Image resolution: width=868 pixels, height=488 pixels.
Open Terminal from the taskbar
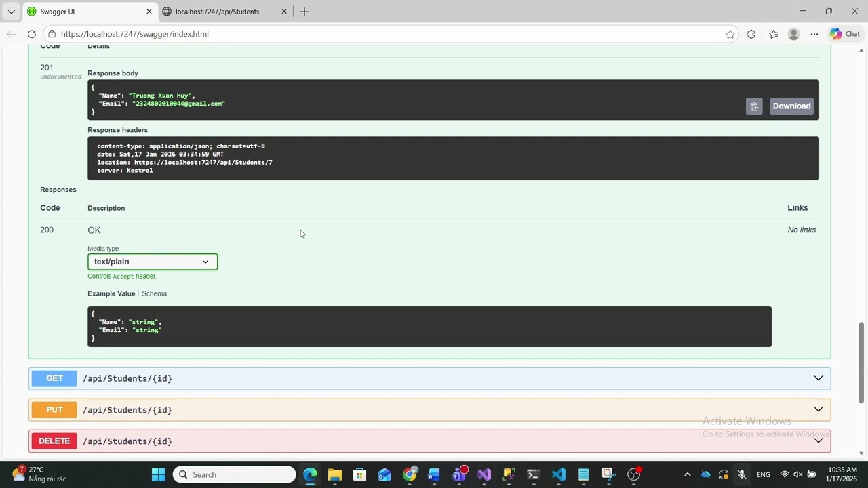point(534,474)
